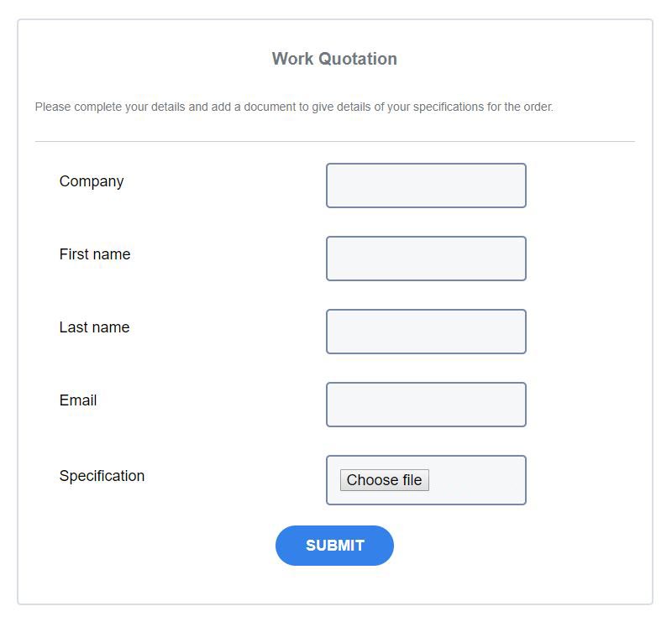Click the First name input field
Image resolution: width=672 pixels, height=622 pixels.
coord(426,258)
